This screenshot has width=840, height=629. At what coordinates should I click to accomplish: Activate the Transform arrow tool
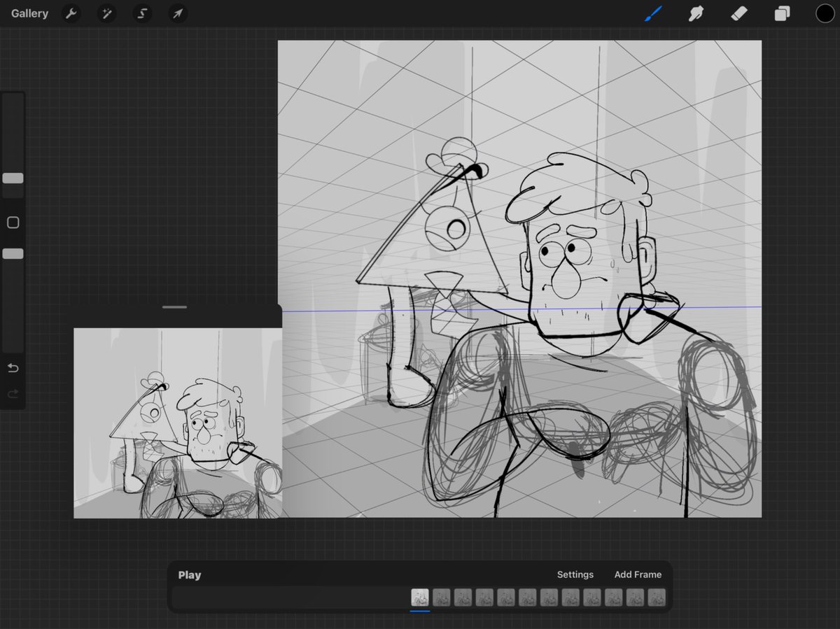pyautogui.click(x=178, y=13)
